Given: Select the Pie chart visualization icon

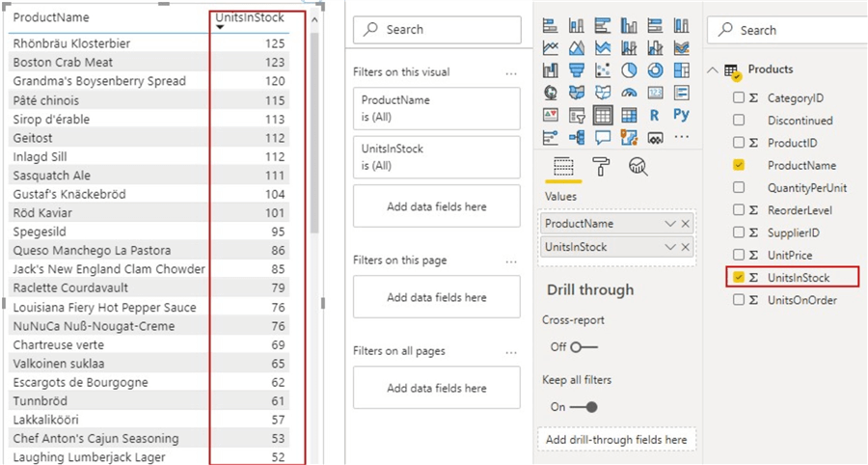Looking at the screenshot, I should coord(629,70).
